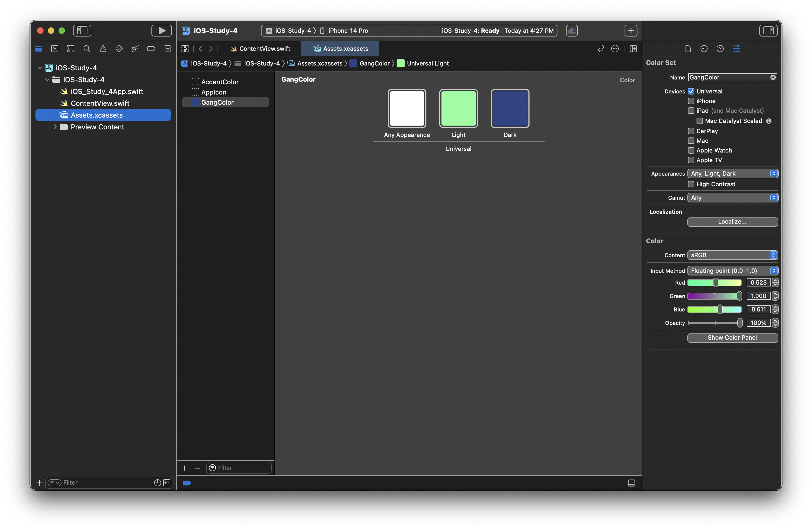Toggle the debug area at bottom right
Screen dimensions: 812x530
click(x=632, y=483)
